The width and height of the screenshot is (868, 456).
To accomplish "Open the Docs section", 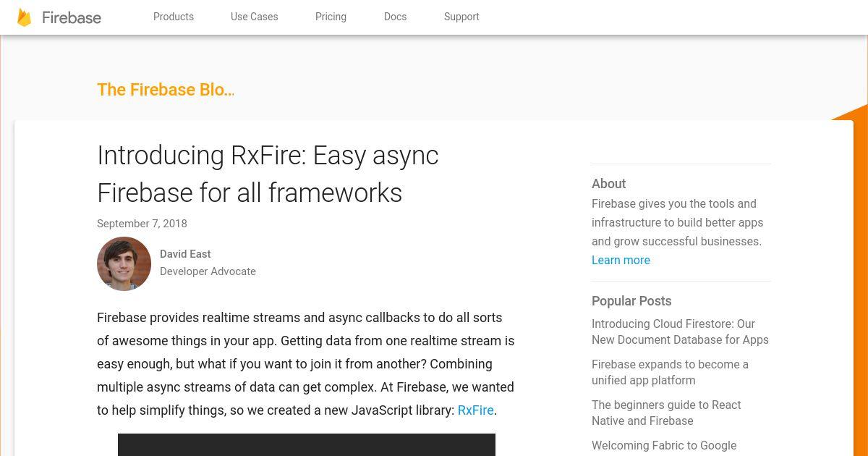I will coord(395,17).
